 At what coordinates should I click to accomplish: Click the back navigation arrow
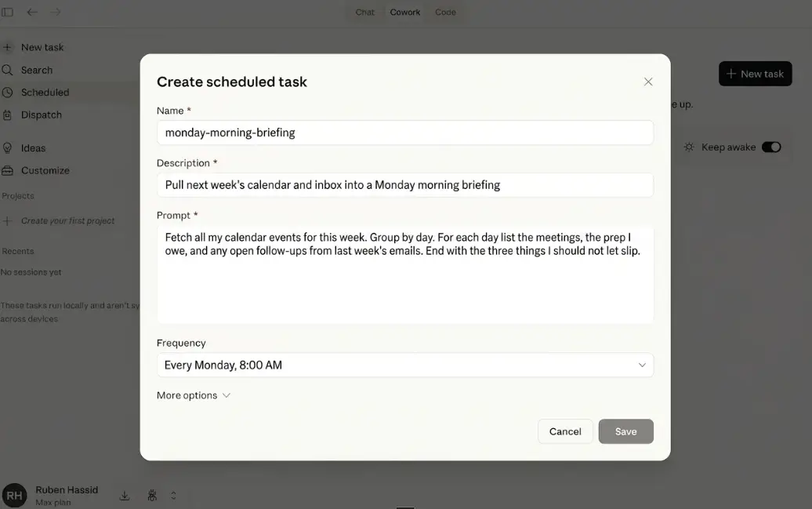click(32, 12)
